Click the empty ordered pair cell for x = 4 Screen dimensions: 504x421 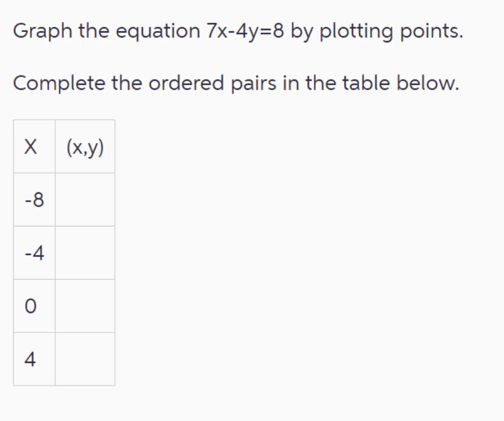(85, 359)
